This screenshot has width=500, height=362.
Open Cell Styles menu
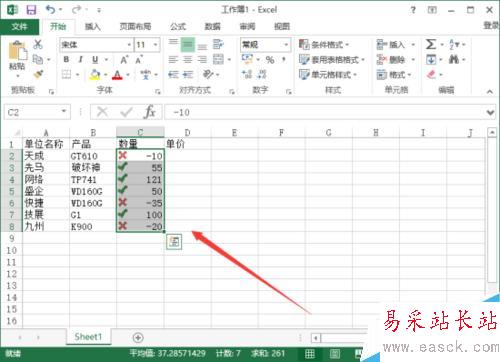[x=328, y=74]
